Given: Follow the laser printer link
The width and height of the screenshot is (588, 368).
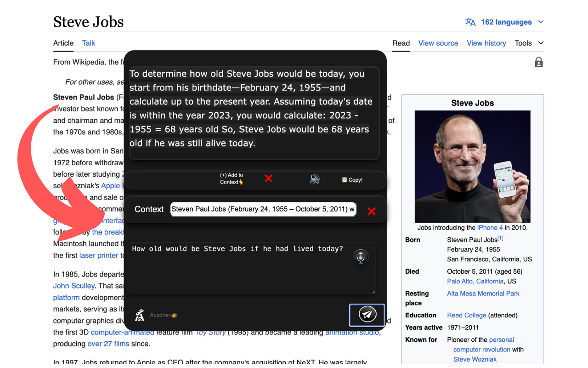Looking at the screenshot, I should click(x=99, y=255).
